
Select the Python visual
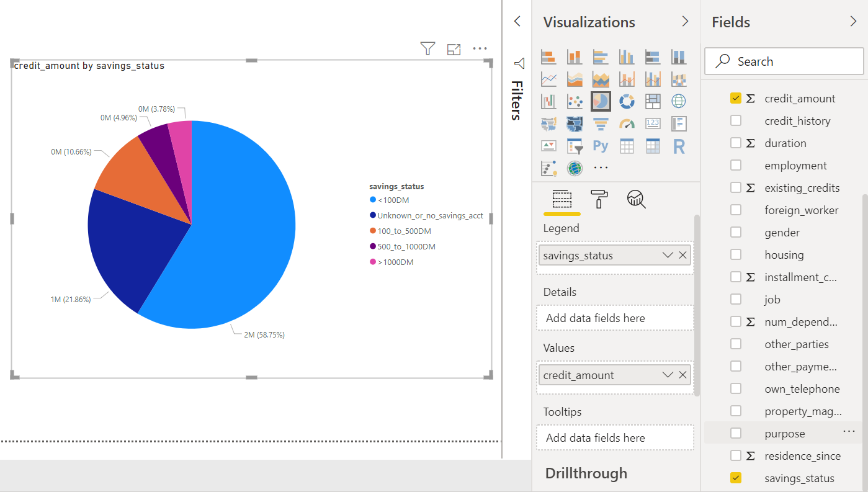pos(601,146)
